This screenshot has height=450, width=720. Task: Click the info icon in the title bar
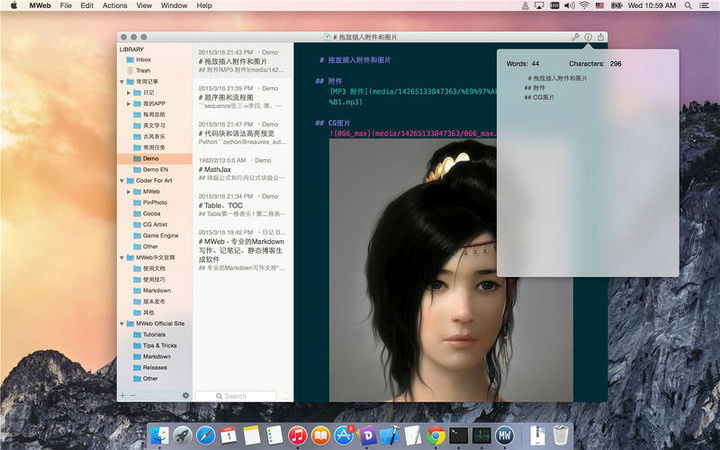point(588,37)
